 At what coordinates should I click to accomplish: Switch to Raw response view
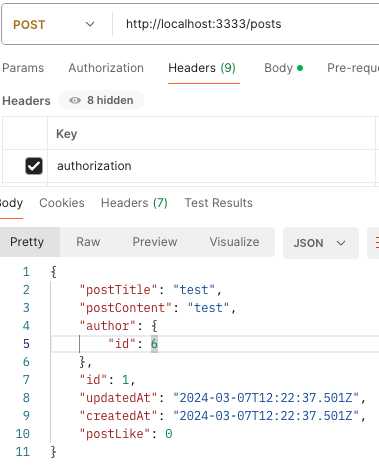88,242
